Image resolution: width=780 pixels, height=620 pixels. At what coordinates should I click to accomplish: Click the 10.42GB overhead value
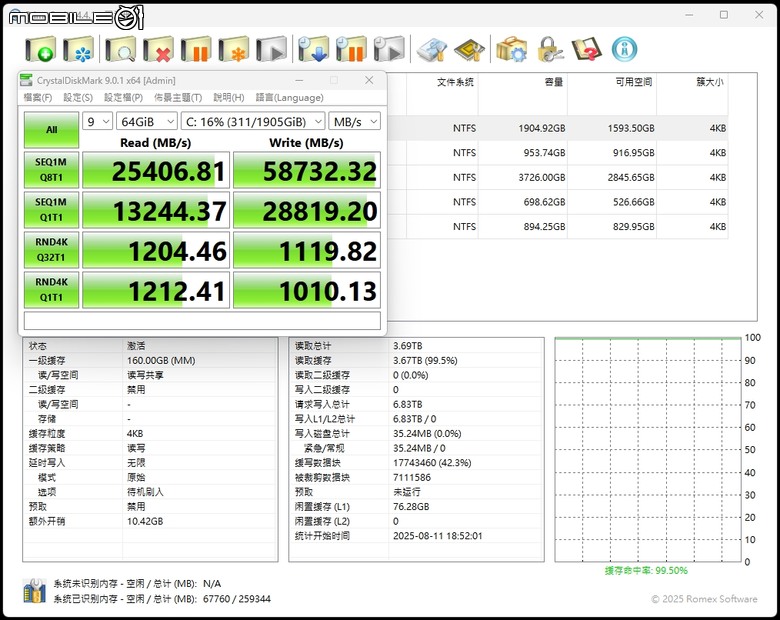[145, 521]
